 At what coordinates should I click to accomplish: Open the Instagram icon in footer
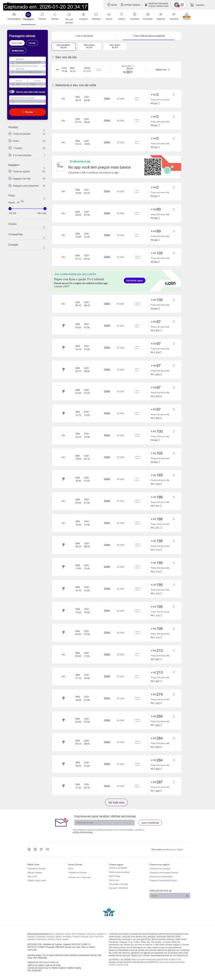[35, 849]
